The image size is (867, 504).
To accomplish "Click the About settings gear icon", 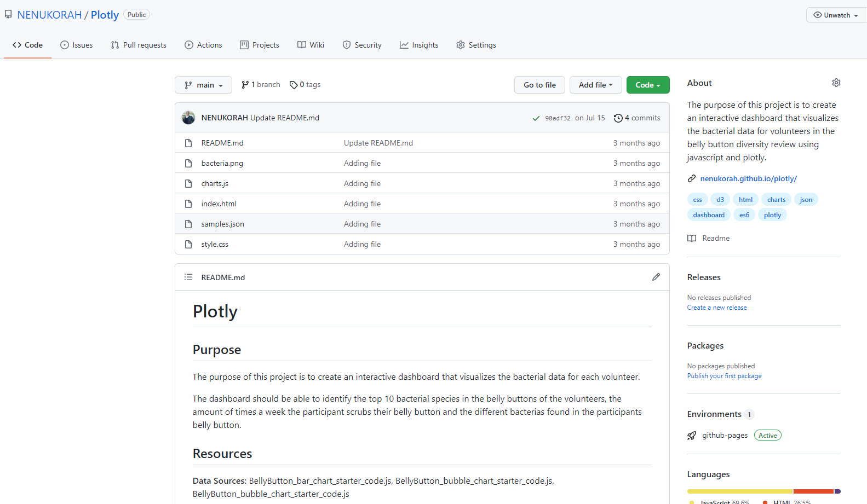I will point(836,83).
